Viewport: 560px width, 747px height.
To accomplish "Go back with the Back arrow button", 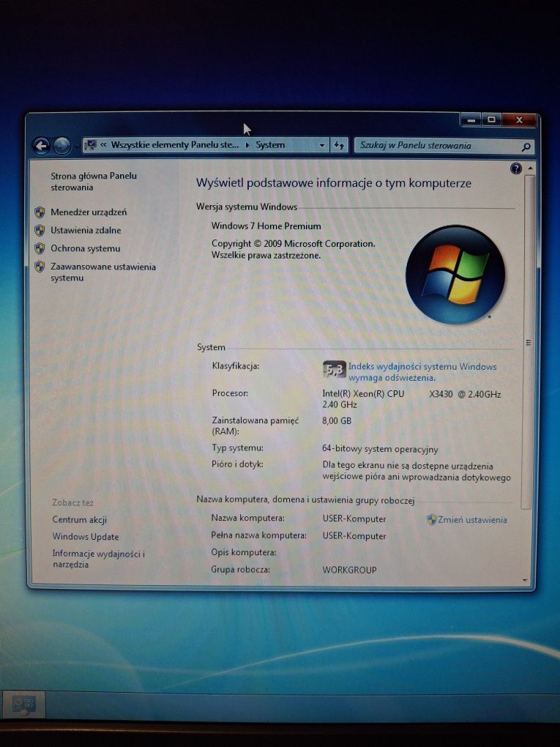I will coord(42,145).
